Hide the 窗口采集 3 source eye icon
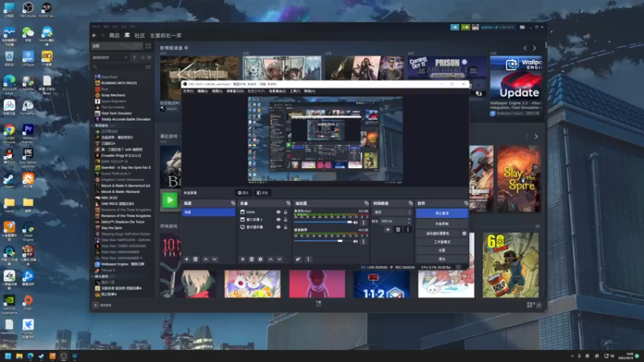Image resolution: width=644 pixels, height=362 pixels. coord(279,220)
